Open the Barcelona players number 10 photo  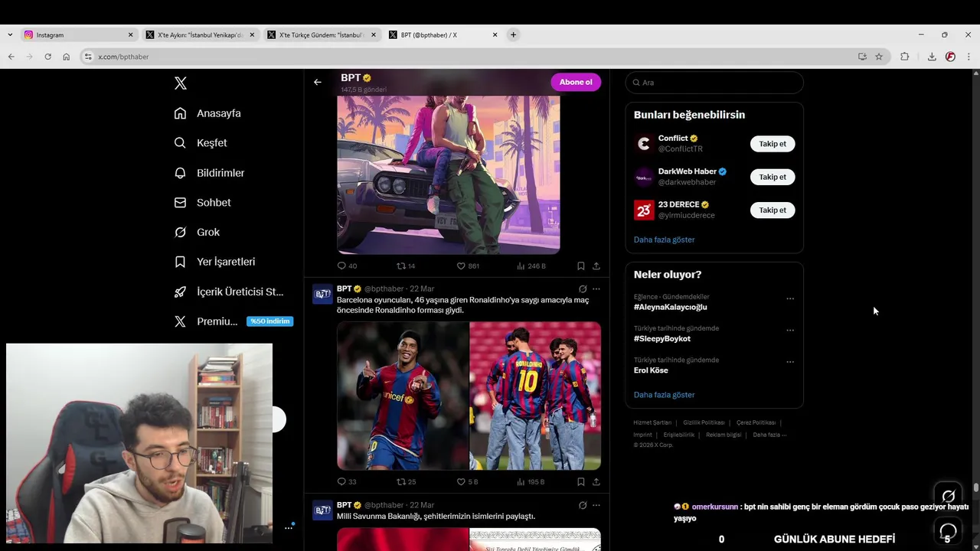click(535, 396)
